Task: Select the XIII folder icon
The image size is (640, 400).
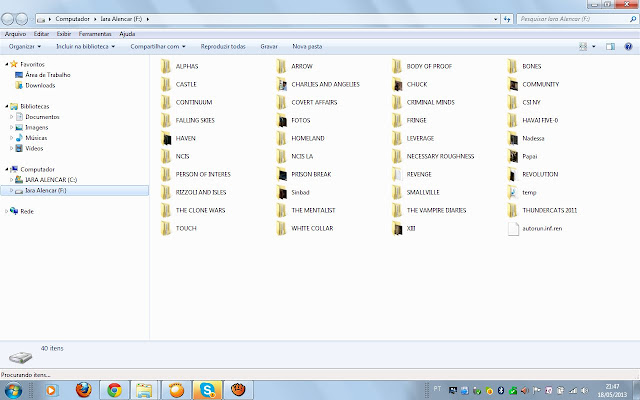Action: click(397, 228)
